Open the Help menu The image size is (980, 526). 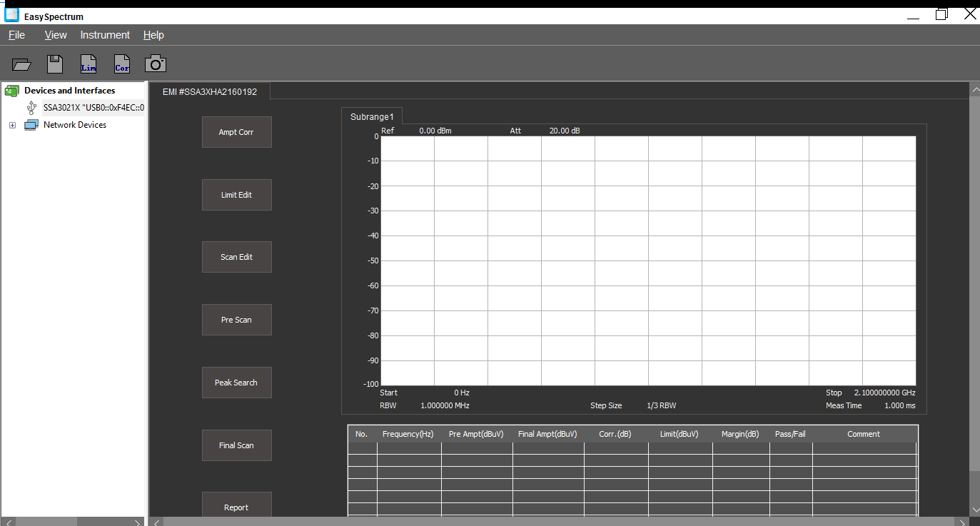tap(153, 35)
